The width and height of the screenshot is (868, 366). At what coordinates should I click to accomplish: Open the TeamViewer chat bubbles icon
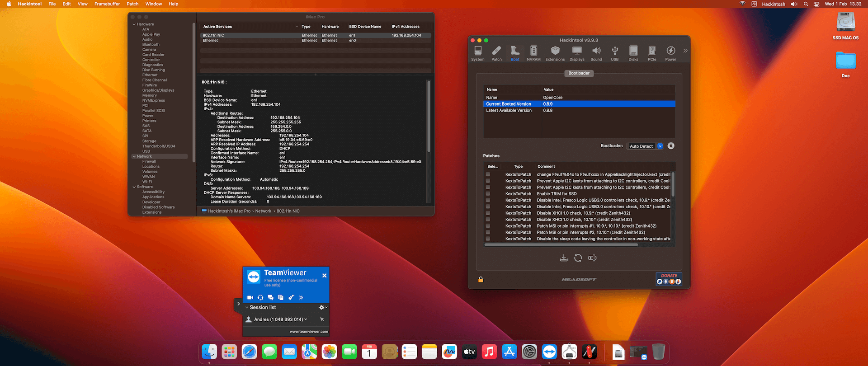tap(270, 297)
